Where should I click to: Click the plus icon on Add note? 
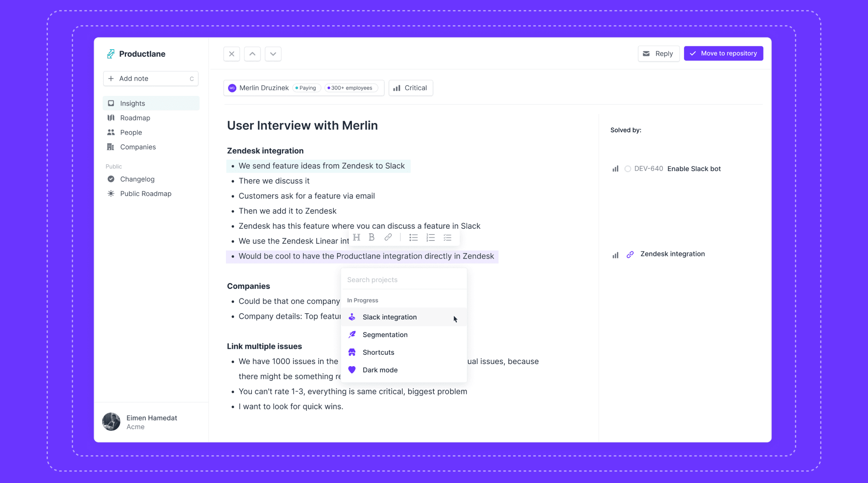(x=111, y=79)
